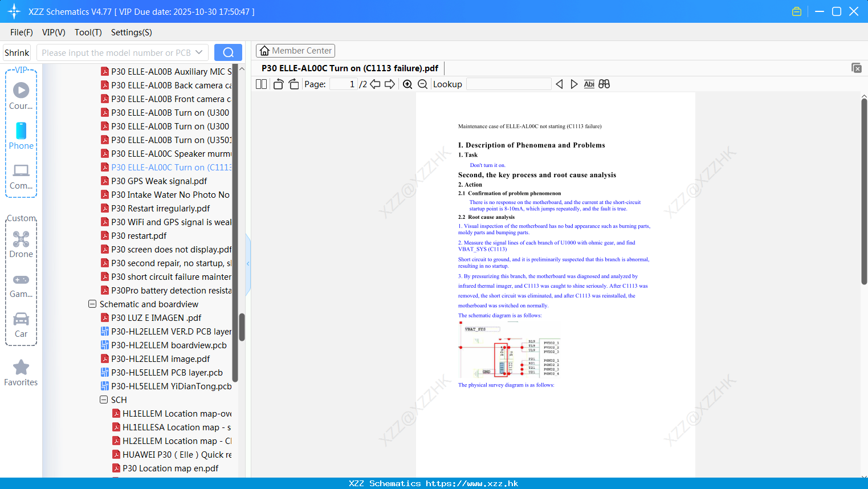868x489 pixels.
Task: Open the Car category
Action: 21,325
